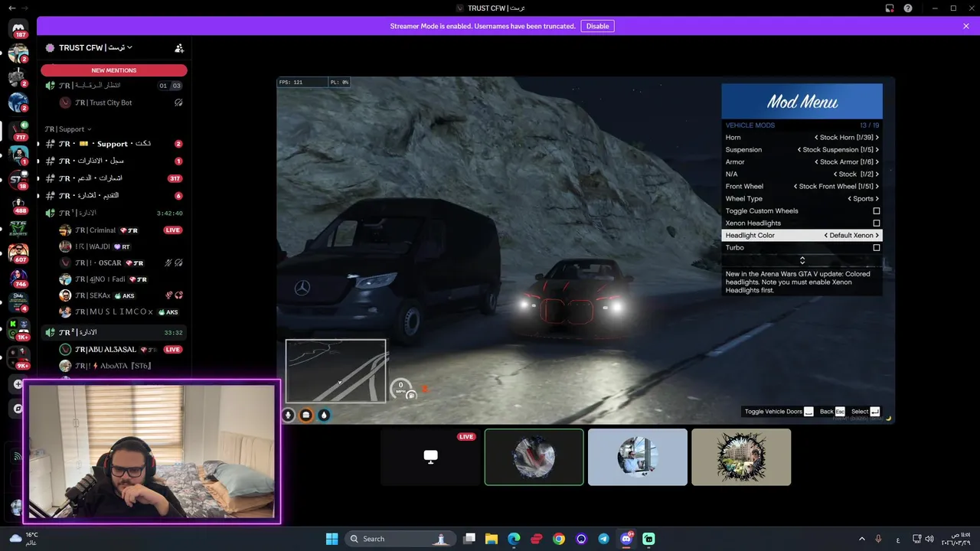Open File Explorer from the taskbar
This screenshot has width=980, height=551.
pos(492,539)
